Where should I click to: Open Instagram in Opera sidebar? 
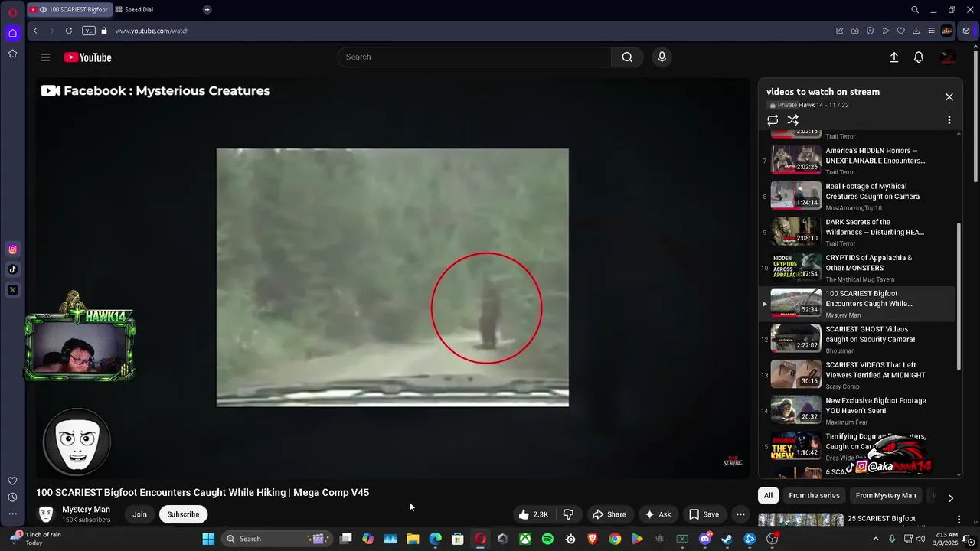coord(12,249)
